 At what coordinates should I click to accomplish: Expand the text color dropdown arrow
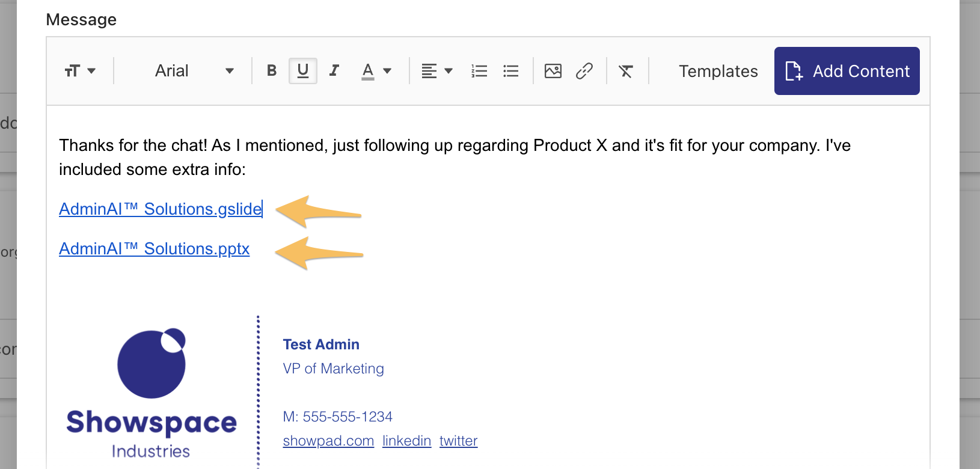click(x=387, y=71)
